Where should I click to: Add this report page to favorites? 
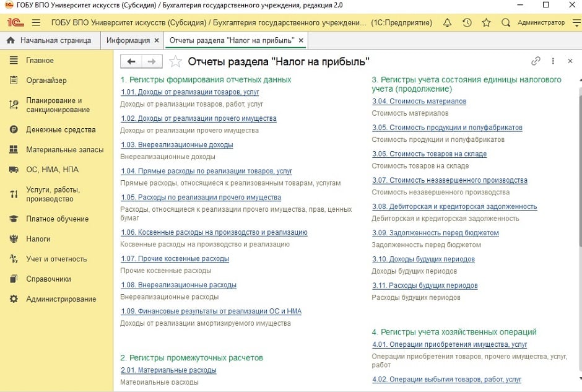(x=176, y=61)
